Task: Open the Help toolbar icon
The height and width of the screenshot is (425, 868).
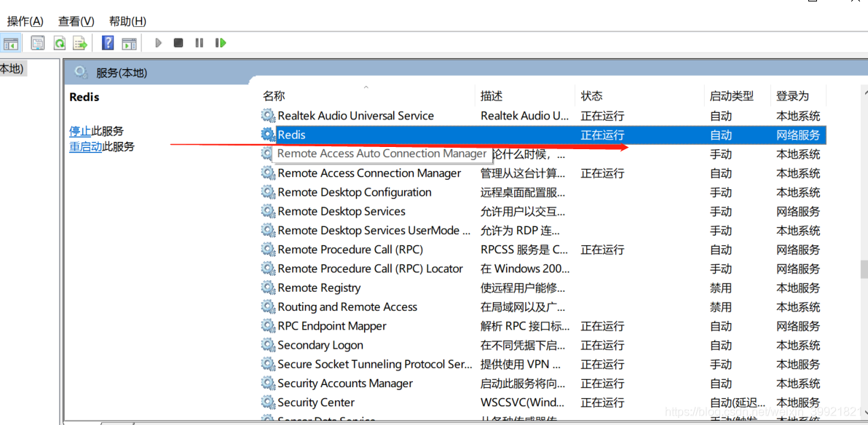Action: pyautogui.click(x=106, y=42)
